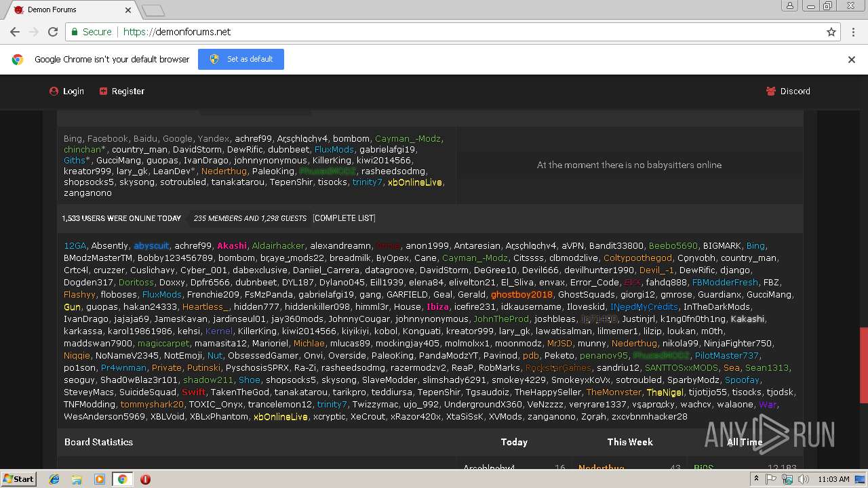This screenshot has width=868, height=488.
Task: Open user profile Beebo5690
Action: (x=673, y=246)
